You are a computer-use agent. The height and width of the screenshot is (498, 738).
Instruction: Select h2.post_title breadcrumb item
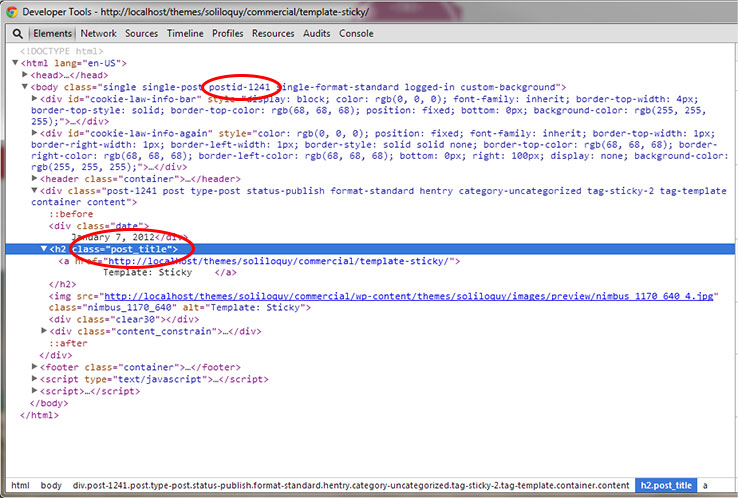(x=666, y=485)
